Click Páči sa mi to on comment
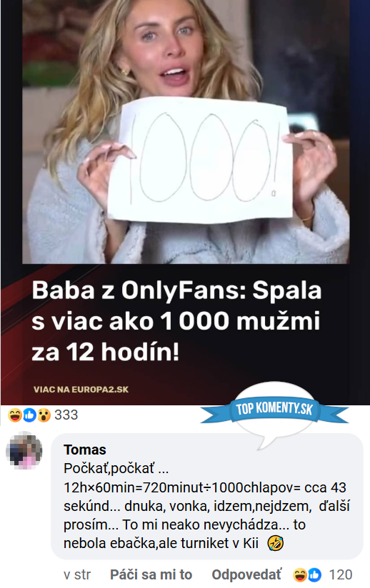 coord(151,574)
